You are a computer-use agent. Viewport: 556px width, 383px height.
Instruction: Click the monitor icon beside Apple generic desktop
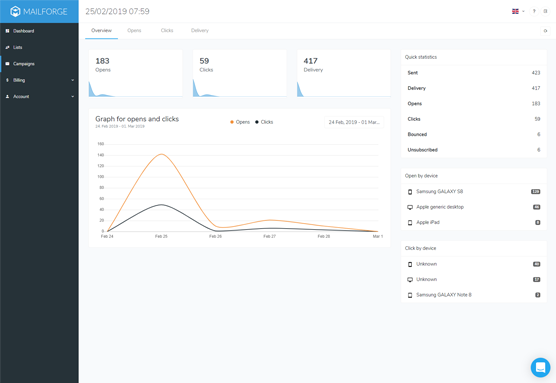tap(410, 207)
